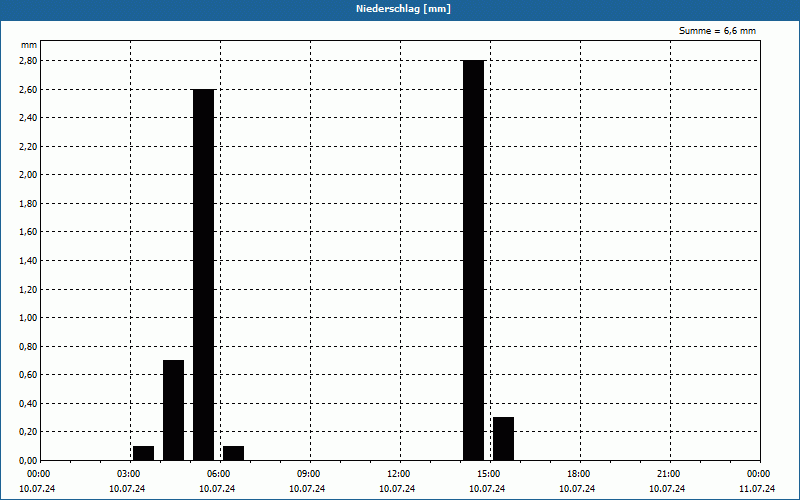Select the 0,30 mm bar after 15:00
The image size is (800, 500).
504,439
